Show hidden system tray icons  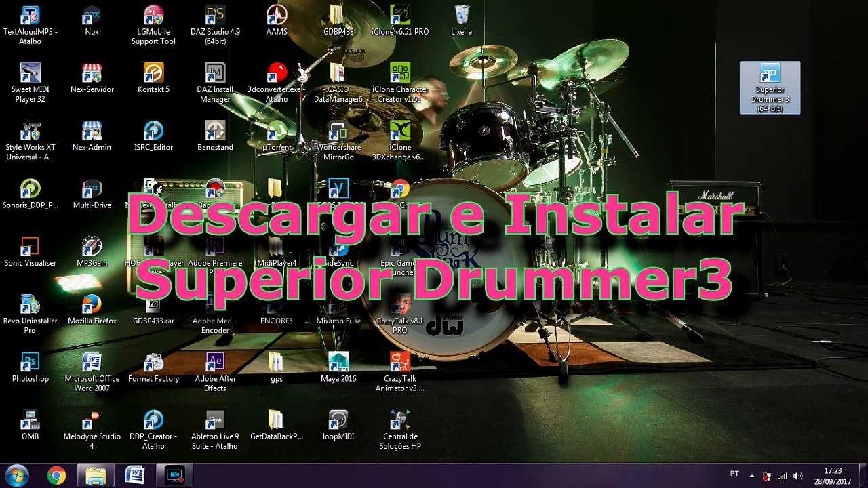click(x=751, y=476)
